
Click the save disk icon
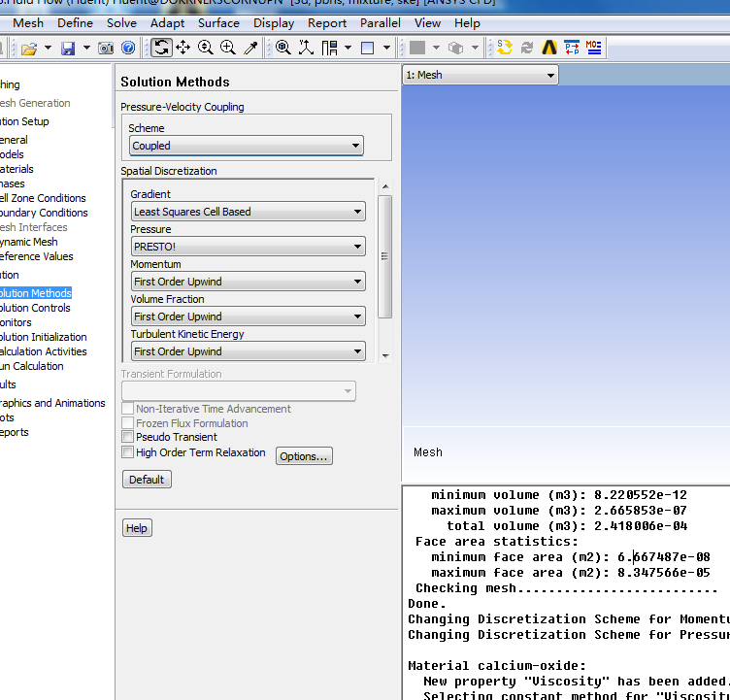68,48
